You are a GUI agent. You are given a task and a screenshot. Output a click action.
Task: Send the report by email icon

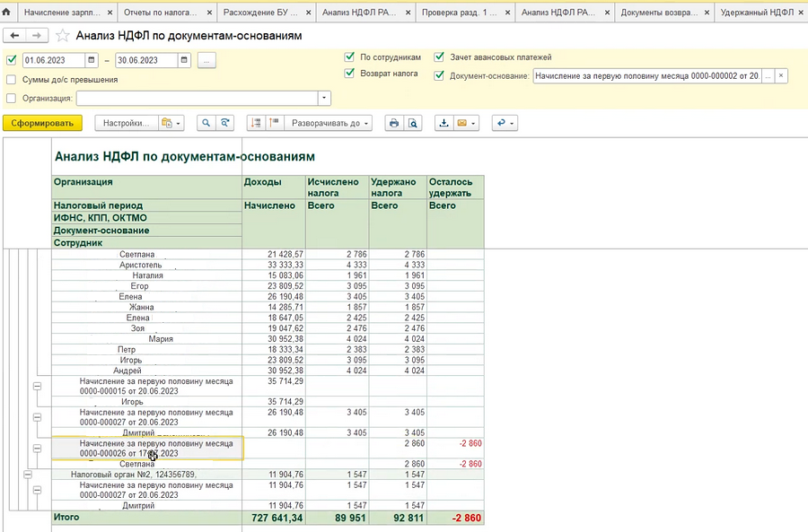[x=462, y=123]
